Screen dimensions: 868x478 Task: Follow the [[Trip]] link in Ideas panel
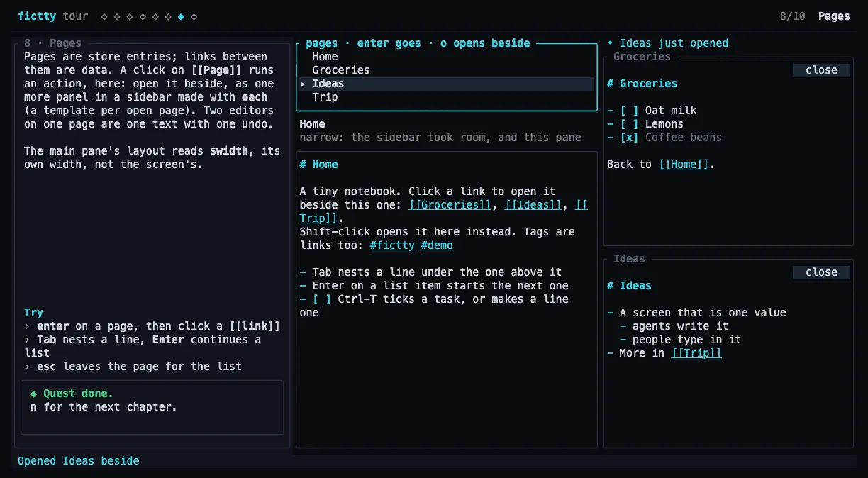696,353
